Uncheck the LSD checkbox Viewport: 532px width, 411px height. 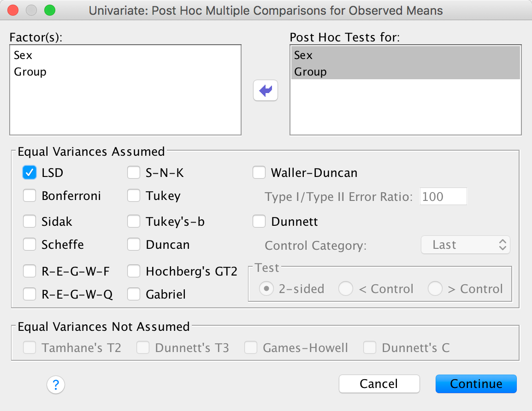click(30, 173)
